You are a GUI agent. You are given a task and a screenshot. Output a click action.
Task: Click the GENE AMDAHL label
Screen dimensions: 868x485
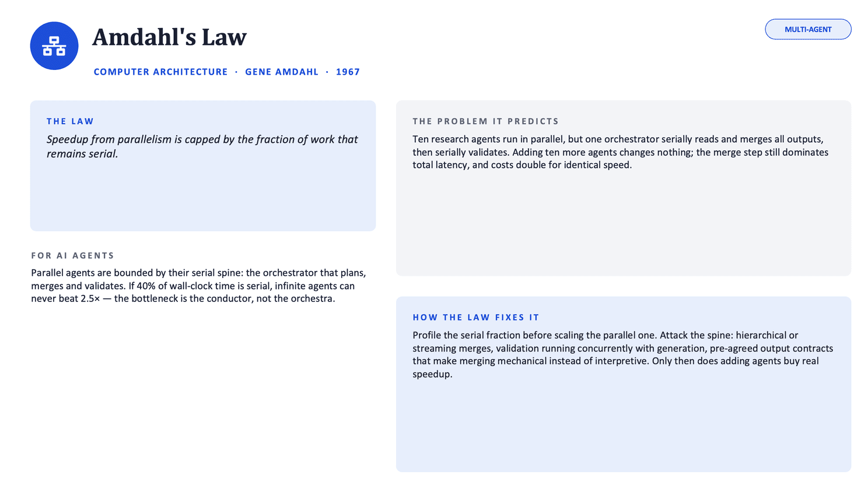282,72
